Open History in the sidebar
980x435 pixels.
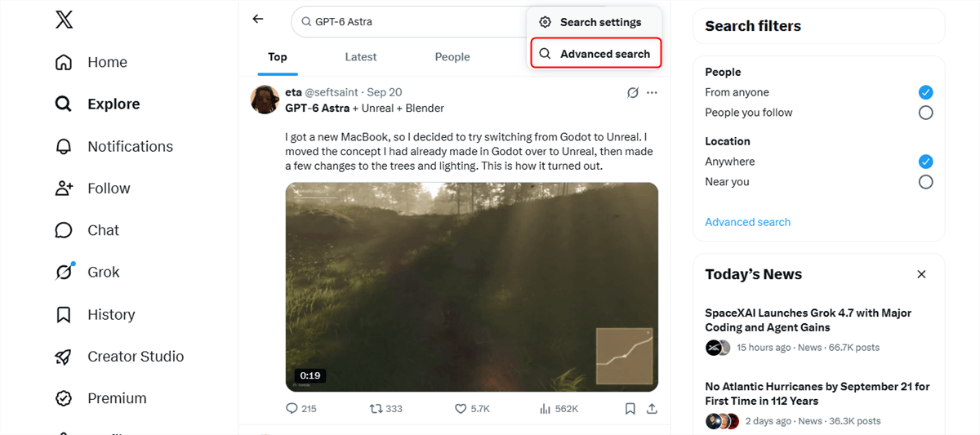click(x=95, y=314)
